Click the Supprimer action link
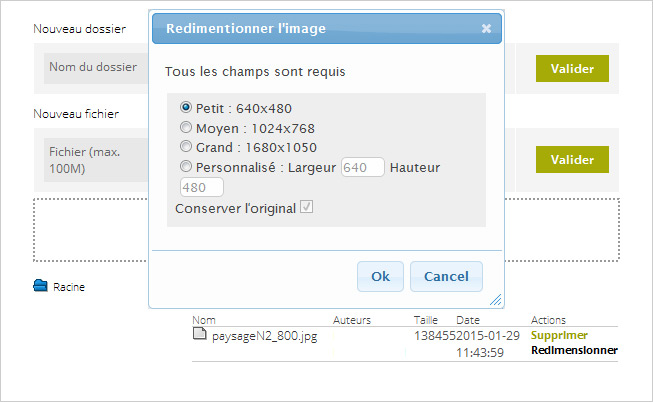This screenshot has width=653, height=402. pyautogui.click(x=559, y=335)
